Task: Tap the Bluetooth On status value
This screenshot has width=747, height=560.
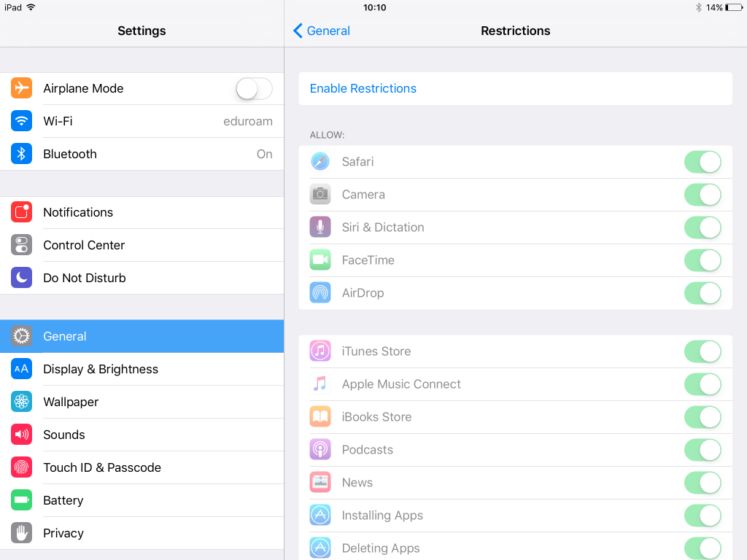Action: click(x=264, y=155)
